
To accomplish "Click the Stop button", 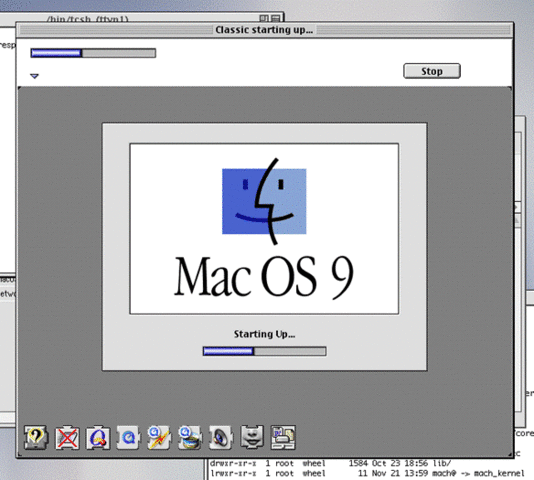I will pyautogui.click(x=432, y=71).
